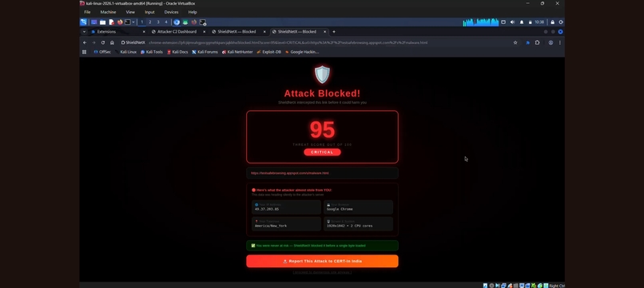Open the Kali Tools bookmark

tap(152, 52)
